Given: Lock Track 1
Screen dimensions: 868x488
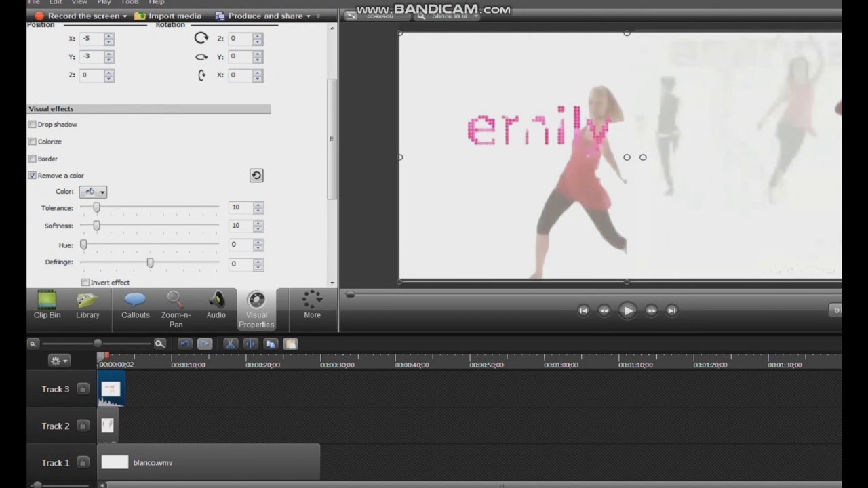Looking at the screenshot, I should click(83, 462).
